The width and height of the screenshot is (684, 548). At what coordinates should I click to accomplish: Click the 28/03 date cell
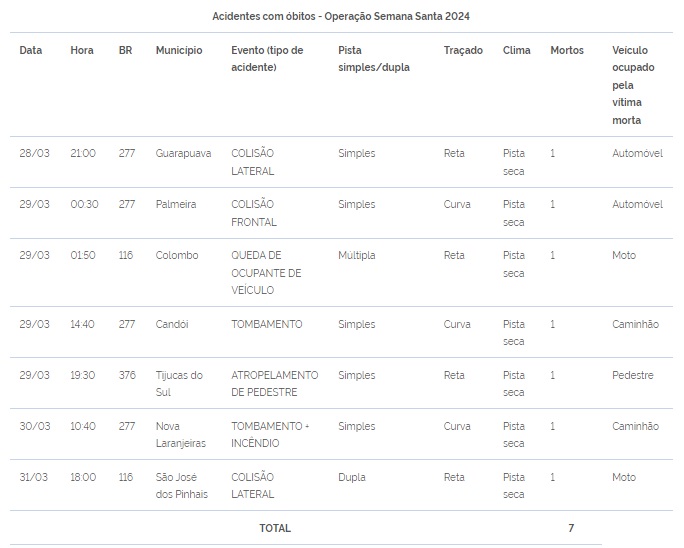point(34,153)
